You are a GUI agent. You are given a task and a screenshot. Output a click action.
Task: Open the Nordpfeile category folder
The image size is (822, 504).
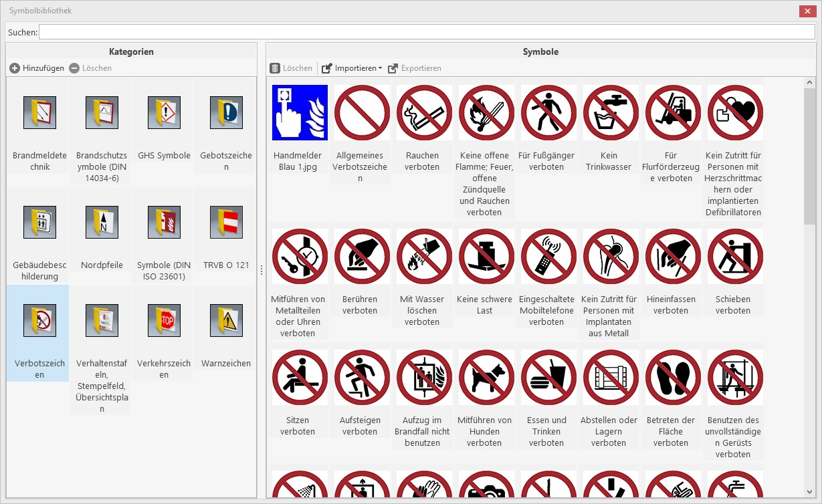(x=102, y=223)
